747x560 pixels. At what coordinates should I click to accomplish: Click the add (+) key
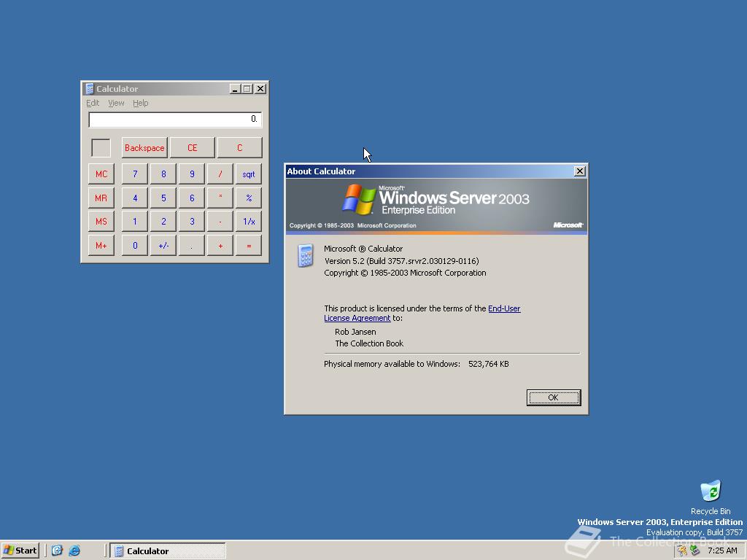(220, 246)
